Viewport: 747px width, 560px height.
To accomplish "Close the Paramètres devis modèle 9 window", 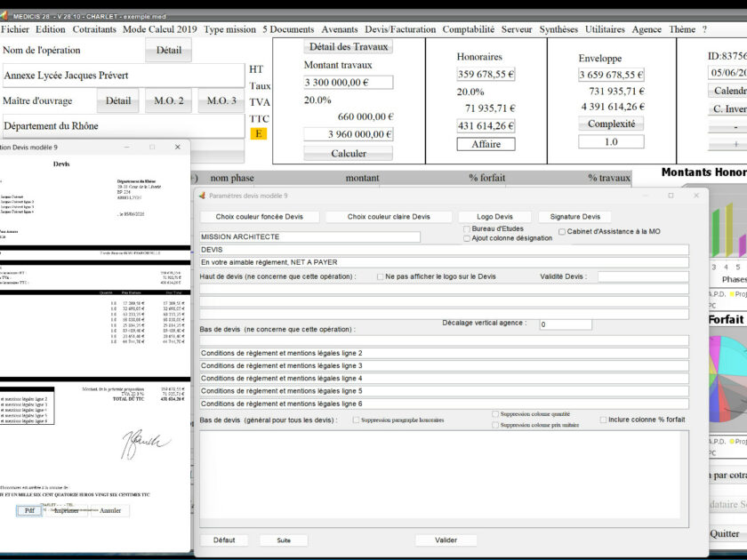I will tap(696, 196).
